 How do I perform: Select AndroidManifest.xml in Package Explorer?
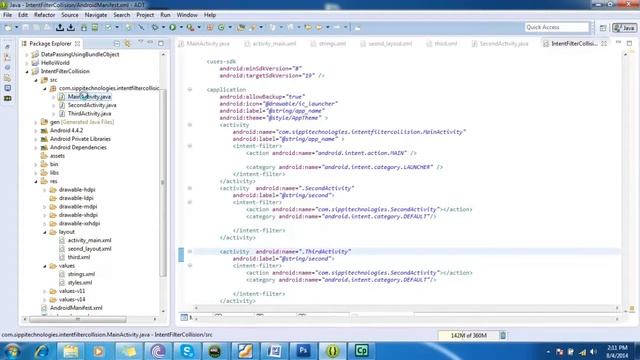pyautogui.click(x=76, y=308)
